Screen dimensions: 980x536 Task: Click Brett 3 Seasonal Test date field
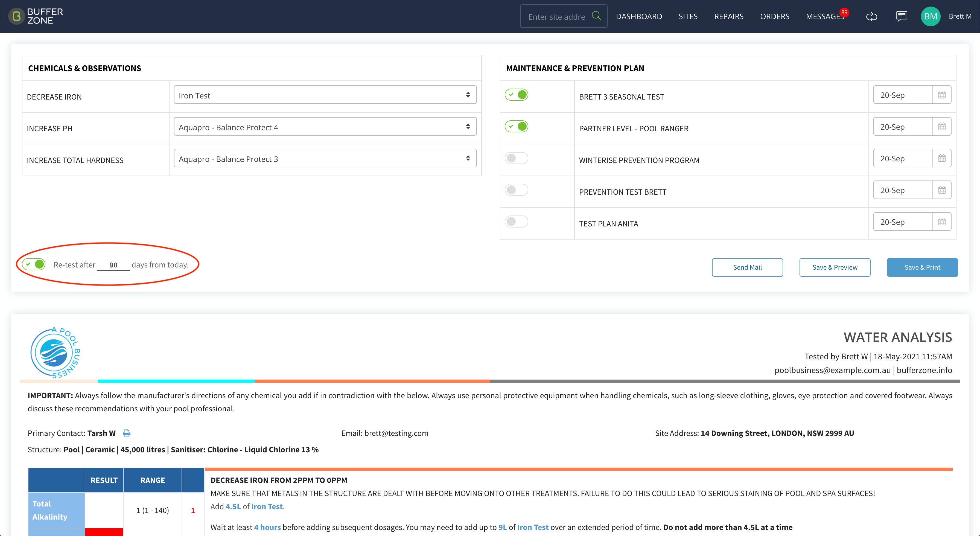point(903,95)
